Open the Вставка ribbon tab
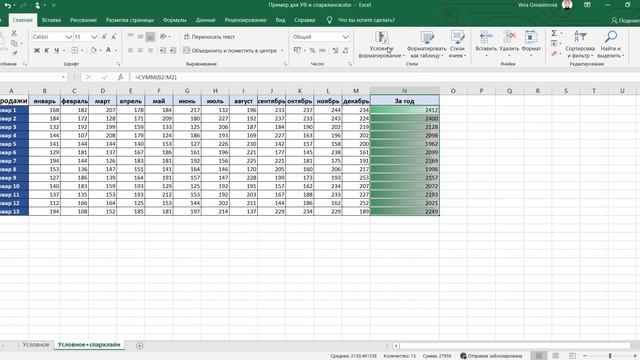 51,20
